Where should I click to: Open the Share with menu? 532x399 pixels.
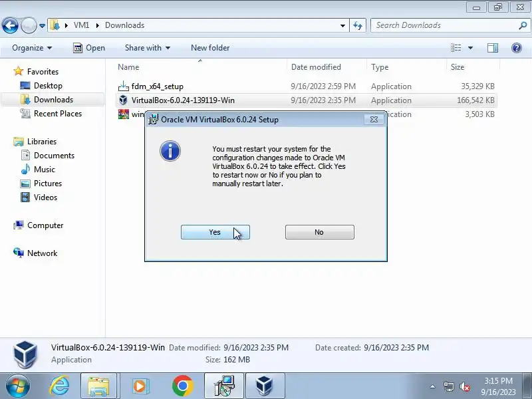[x=147, y=48]
